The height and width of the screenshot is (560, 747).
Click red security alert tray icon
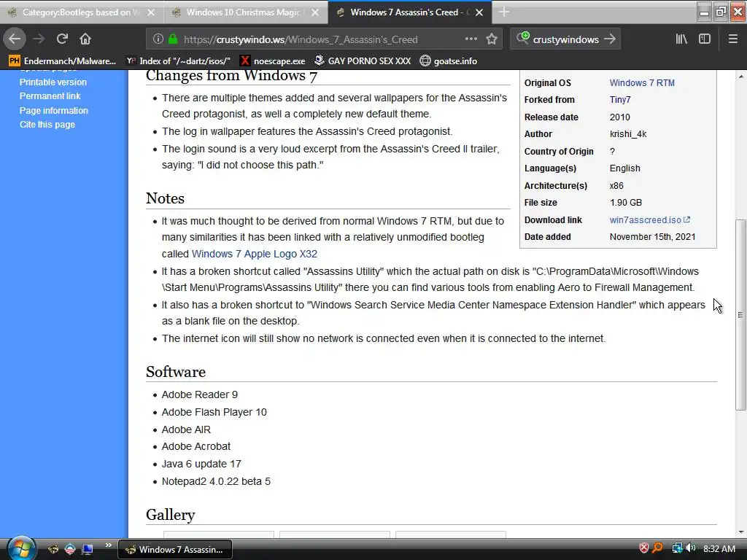[643, 548]
